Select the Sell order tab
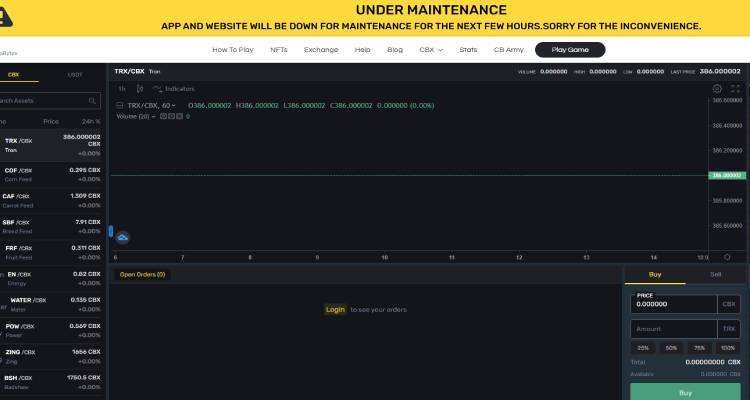The width and height of the screenshot is (750, 400). point(716,275)
